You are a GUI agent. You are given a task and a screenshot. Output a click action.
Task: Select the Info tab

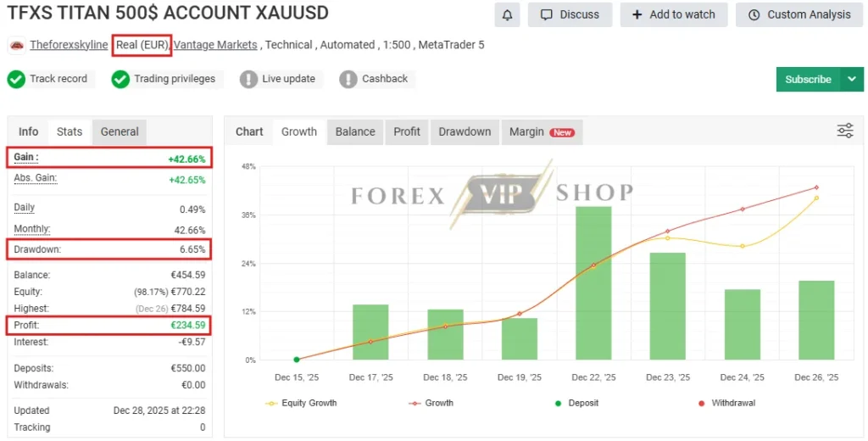(28, 131)
